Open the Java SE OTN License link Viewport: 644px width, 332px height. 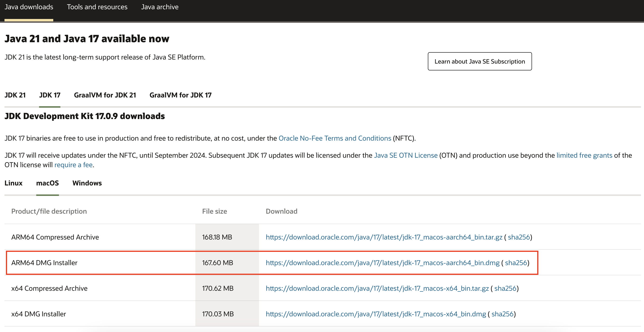406,155
